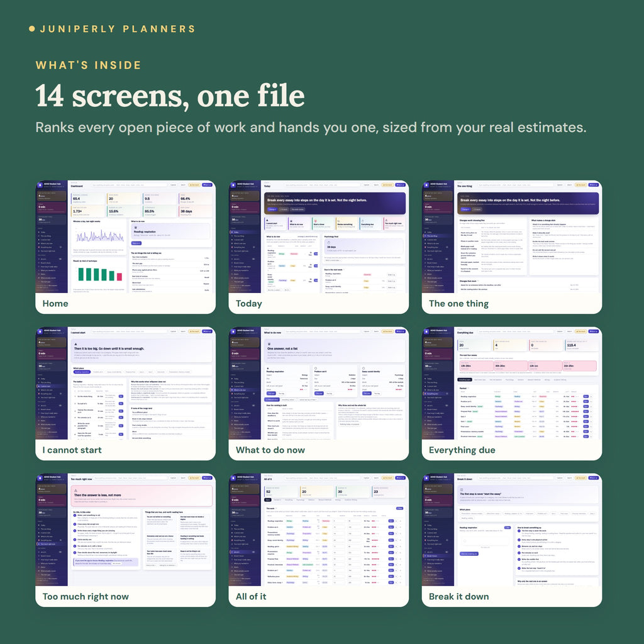Screen dimensions: 644x644
Task: Click the 'Break it down' caption text
Action: click(458, 597)
